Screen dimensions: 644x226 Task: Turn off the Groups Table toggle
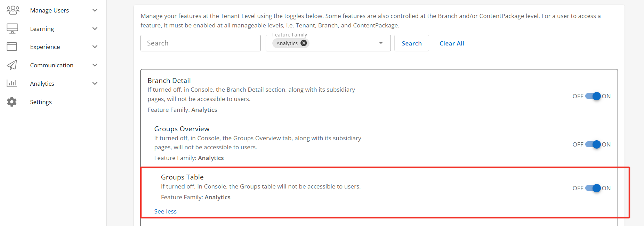point(593,188)
